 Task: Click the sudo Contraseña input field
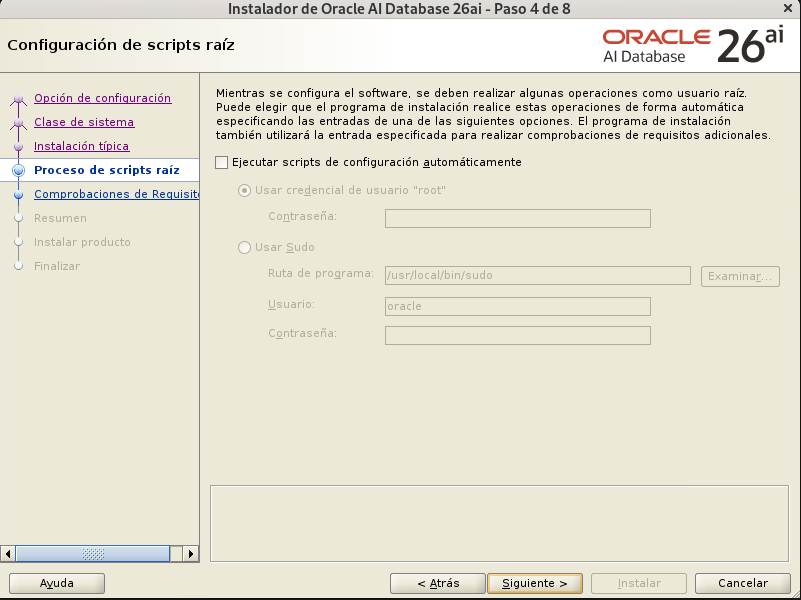point(517,335)
